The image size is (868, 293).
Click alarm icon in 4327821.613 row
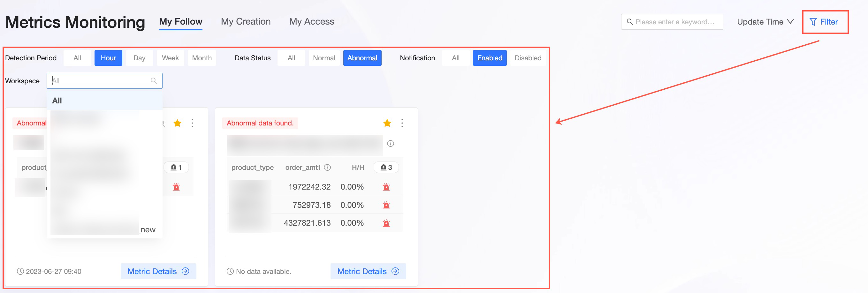[386, 223]
